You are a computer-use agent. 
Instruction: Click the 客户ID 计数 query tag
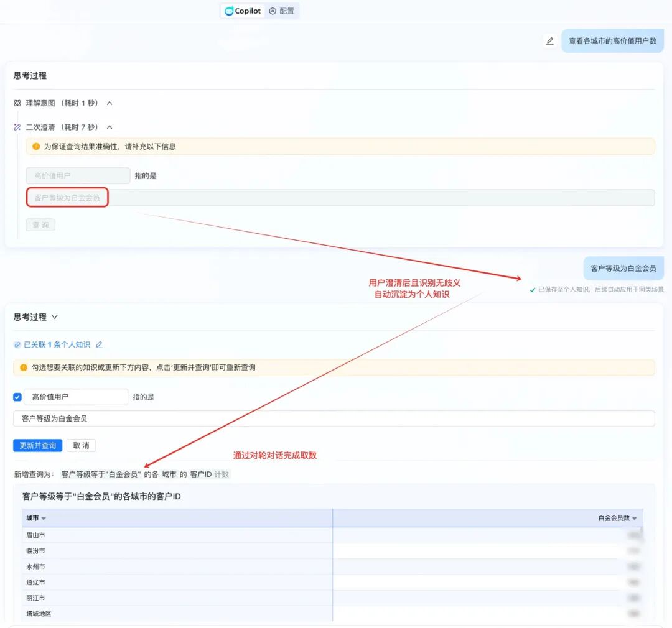tap(209, 474)
